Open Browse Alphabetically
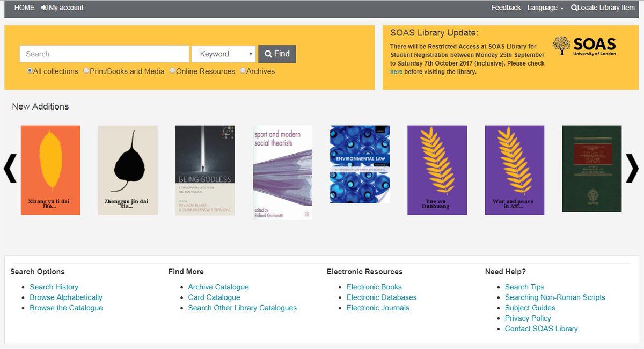 66,297
